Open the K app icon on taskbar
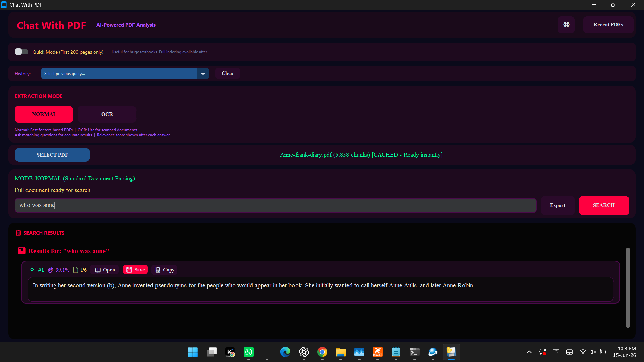This screenshot has height=362, width=644. [230, 352]
